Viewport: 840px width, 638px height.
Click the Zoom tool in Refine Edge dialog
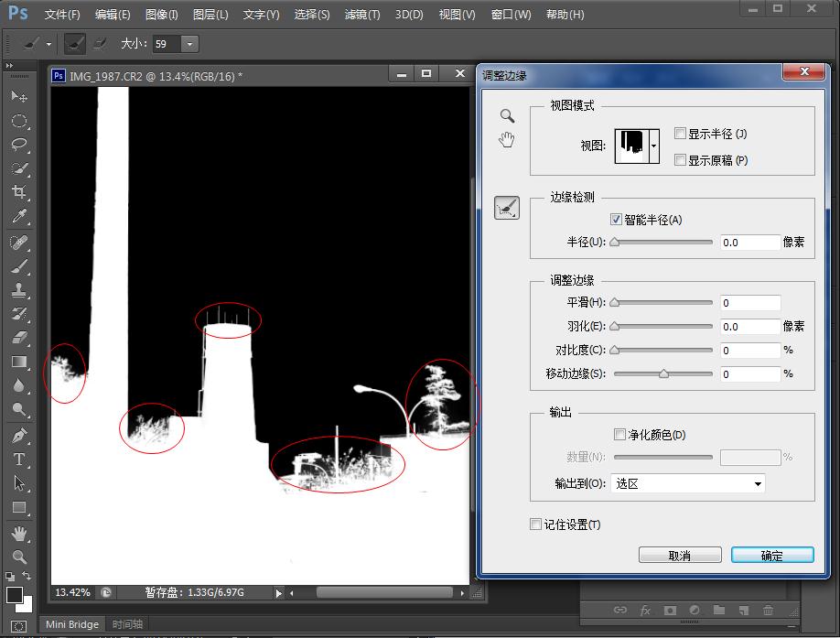507,116
